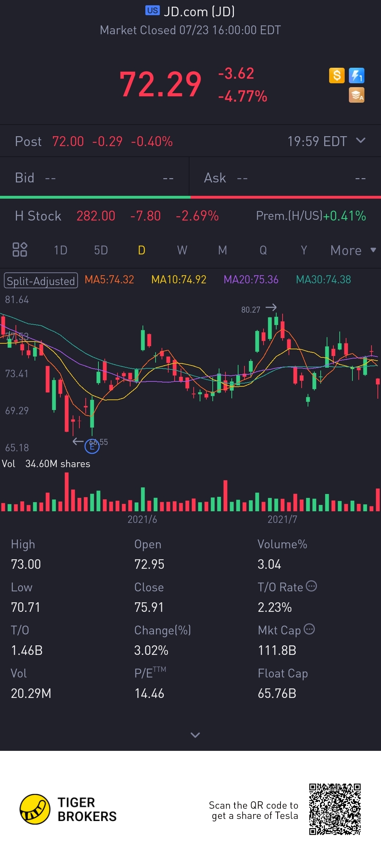Tap the Close value 75.91
Viewport: 381px width, 868px height.
point(149,607)
